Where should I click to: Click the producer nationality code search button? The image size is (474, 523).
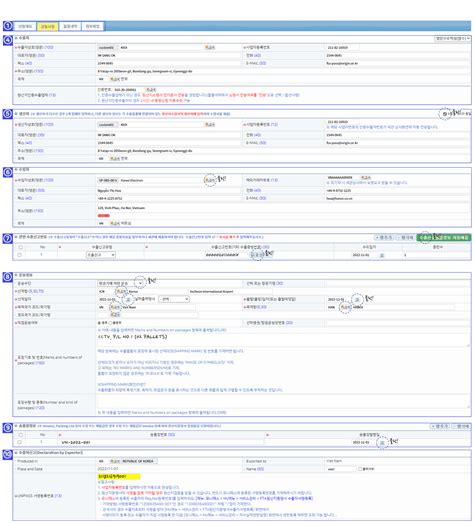115,158
